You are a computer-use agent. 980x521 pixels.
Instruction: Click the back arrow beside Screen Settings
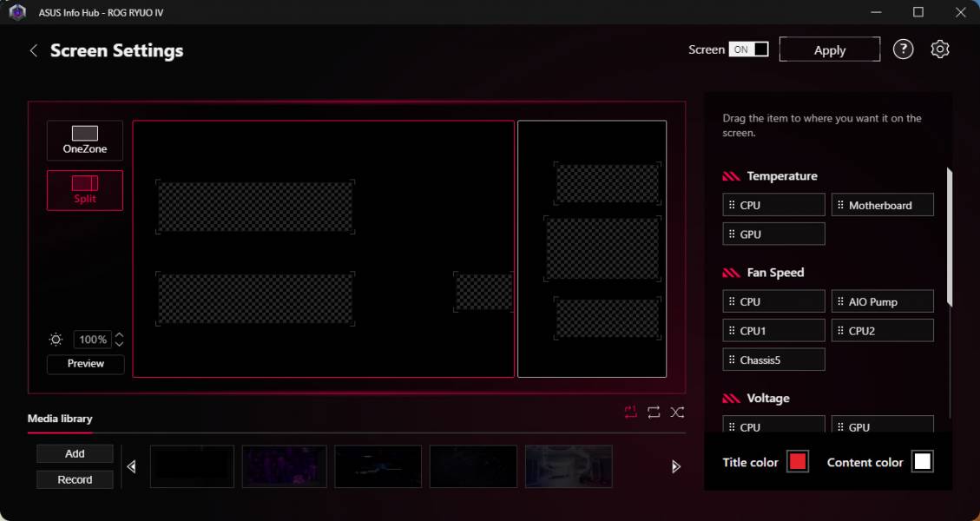[34, 50]
